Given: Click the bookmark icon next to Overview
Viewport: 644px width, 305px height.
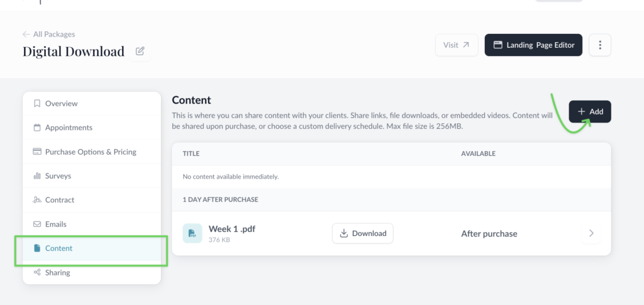Looking at the screenshot, I should click(37, 104).
